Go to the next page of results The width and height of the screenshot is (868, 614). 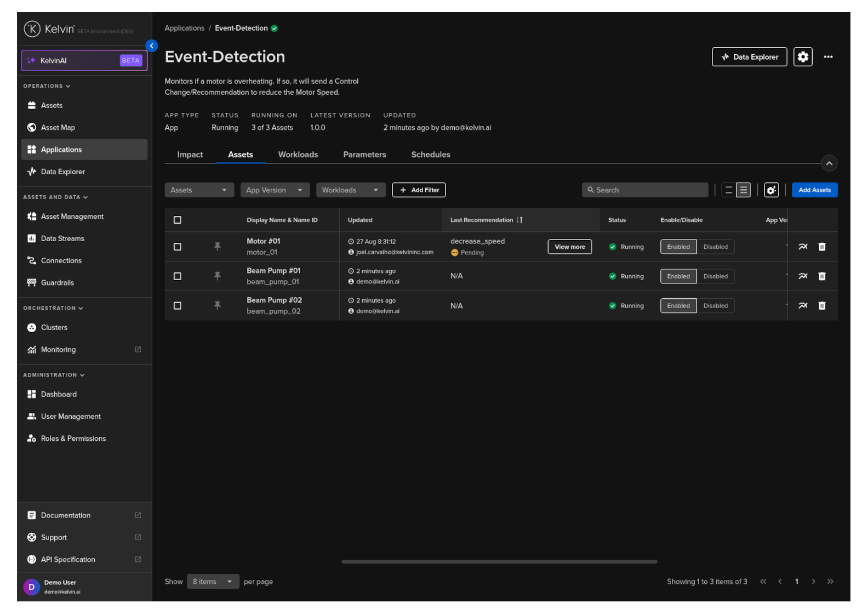814,582
